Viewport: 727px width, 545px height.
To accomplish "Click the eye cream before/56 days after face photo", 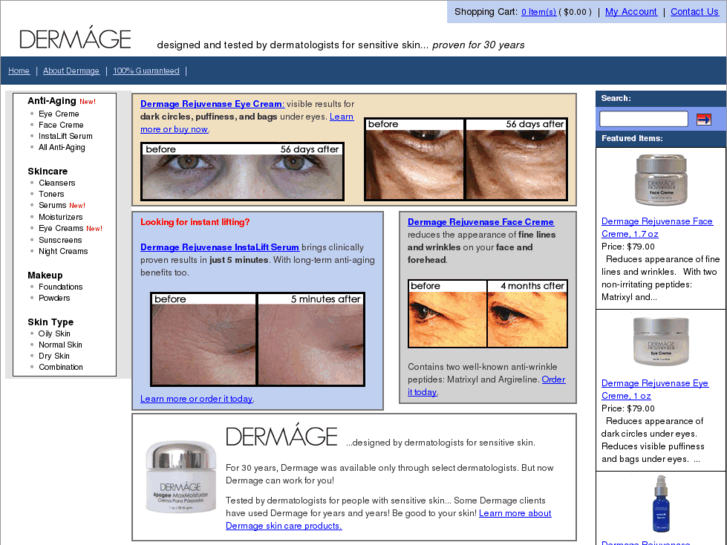I will 242,172.
